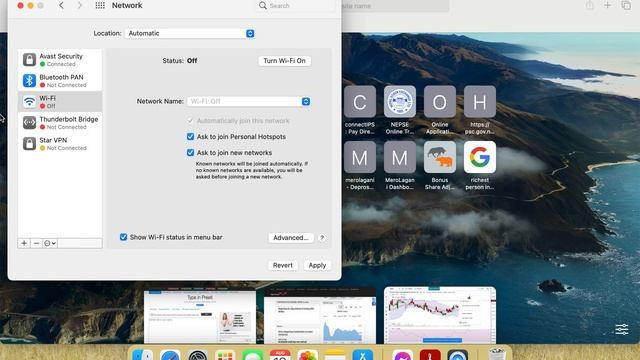640x360 pixels.
Task: Open App Store from the Dock
Action: tap(363, 355)
